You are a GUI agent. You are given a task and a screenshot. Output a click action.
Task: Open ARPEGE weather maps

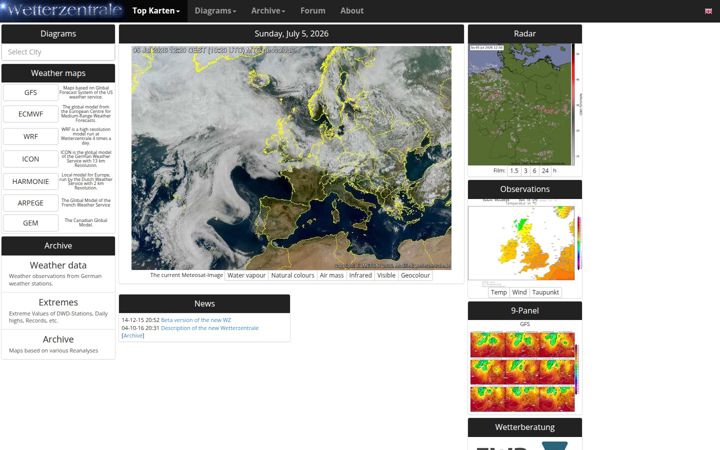[x=31, y=203]
